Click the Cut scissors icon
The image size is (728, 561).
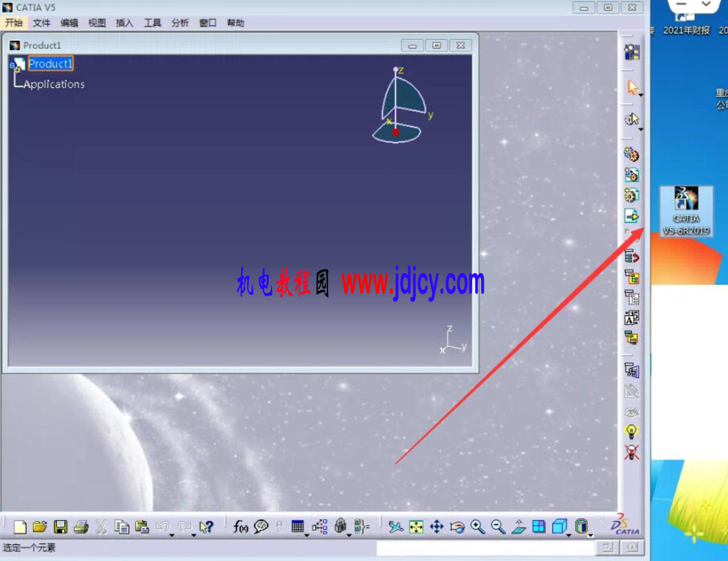101,527
